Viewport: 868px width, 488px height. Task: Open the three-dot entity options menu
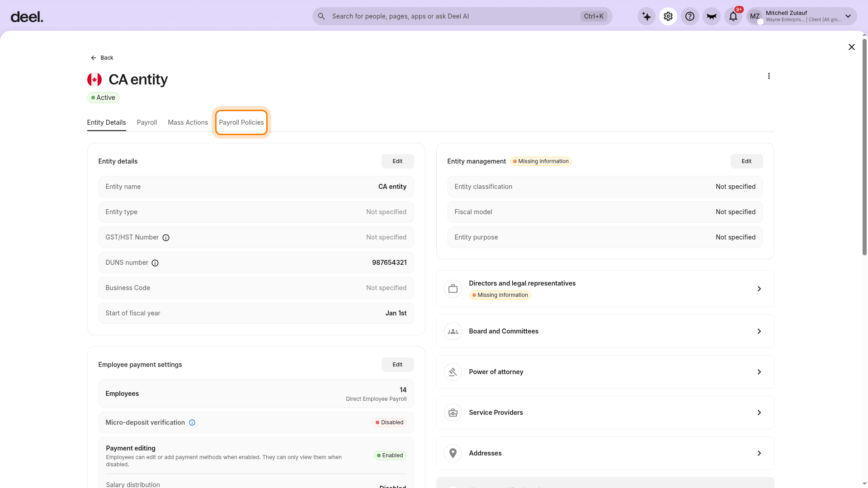pyautogui.click(x=769, y=76)
